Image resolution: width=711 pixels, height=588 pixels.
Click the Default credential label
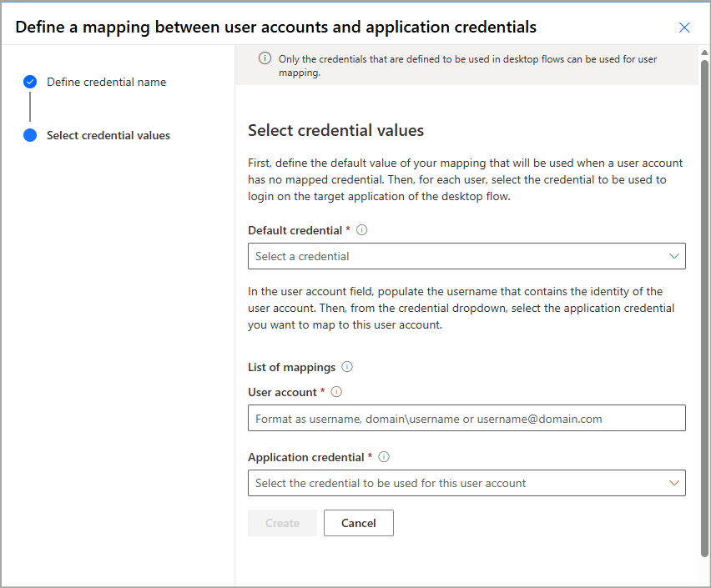pyautogui.click(x=295, y=230)
